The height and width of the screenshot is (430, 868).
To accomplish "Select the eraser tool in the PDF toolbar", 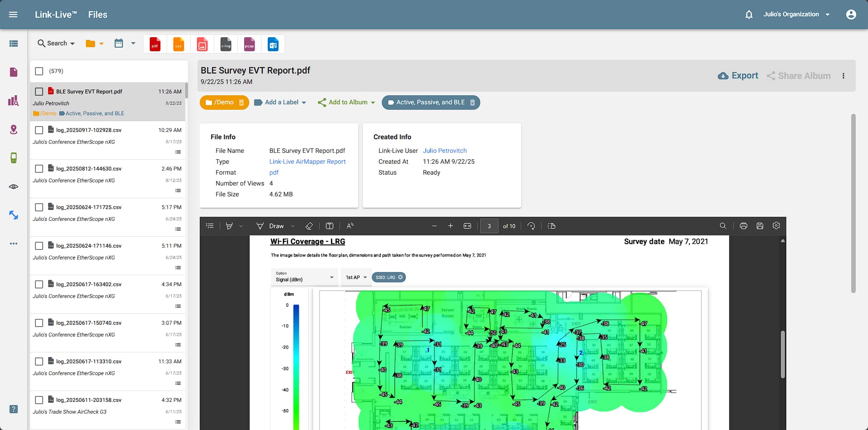I will tap(309, 225).
